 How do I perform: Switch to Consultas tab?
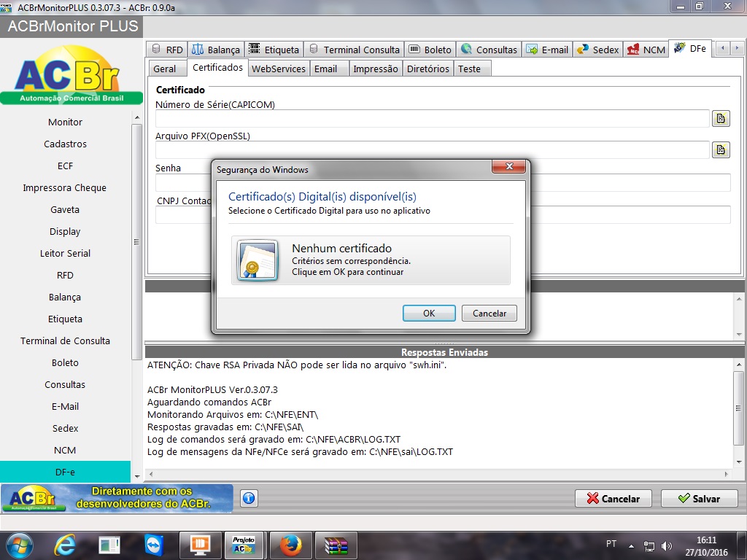tap(489, 50)
